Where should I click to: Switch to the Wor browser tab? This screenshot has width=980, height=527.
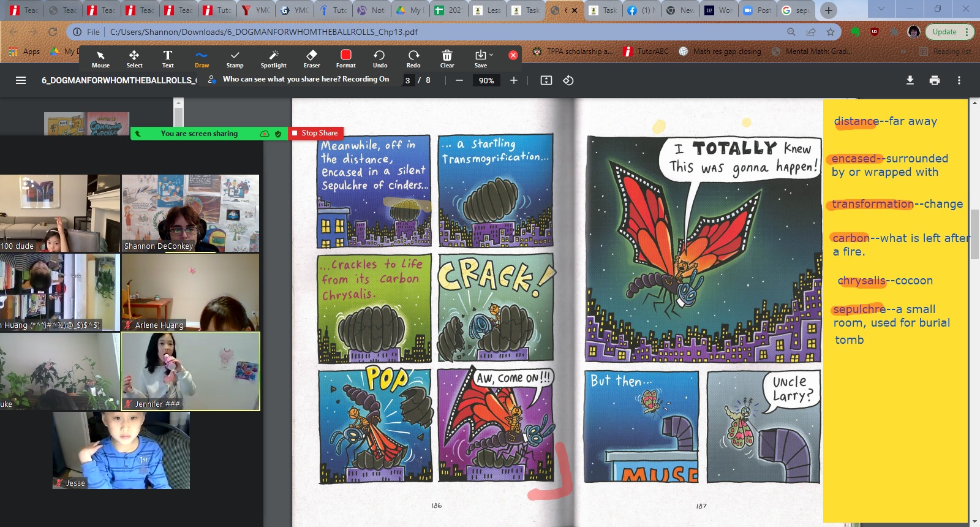click(718, 10)
